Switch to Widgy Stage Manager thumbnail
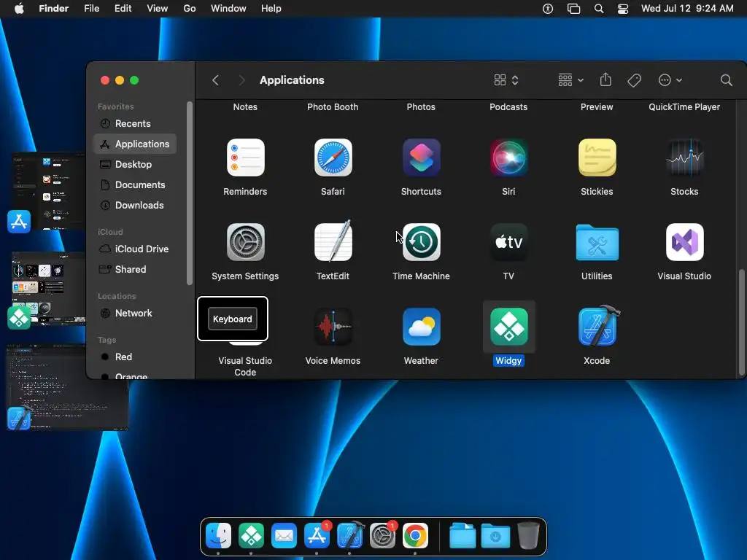 (x=47, y=290)
